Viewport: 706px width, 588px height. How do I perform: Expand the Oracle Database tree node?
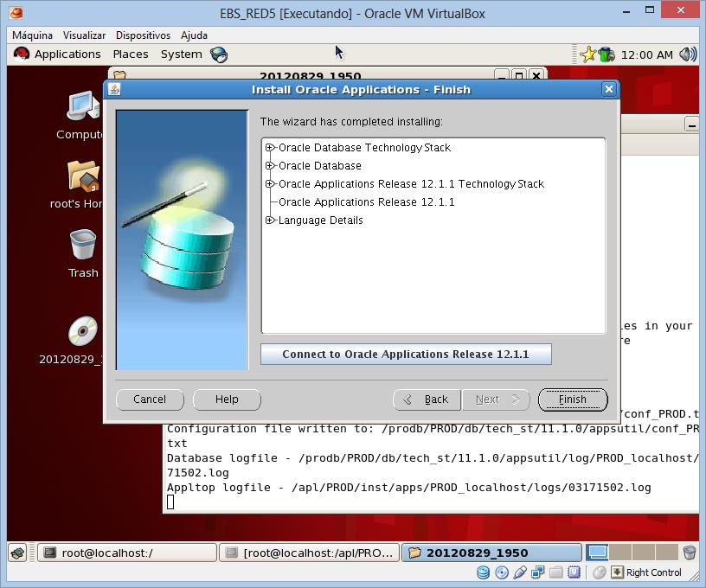pos(269,165)
